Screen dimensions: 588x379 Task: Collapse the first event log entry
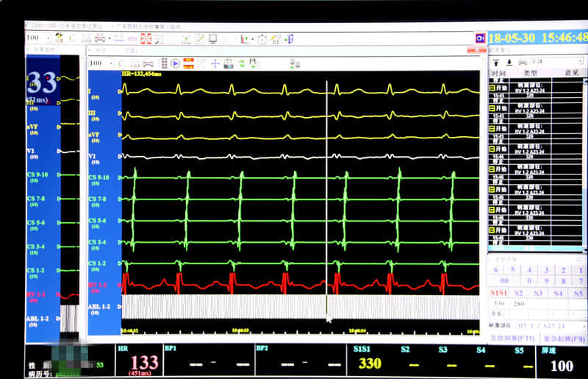(x=492, y=88)
